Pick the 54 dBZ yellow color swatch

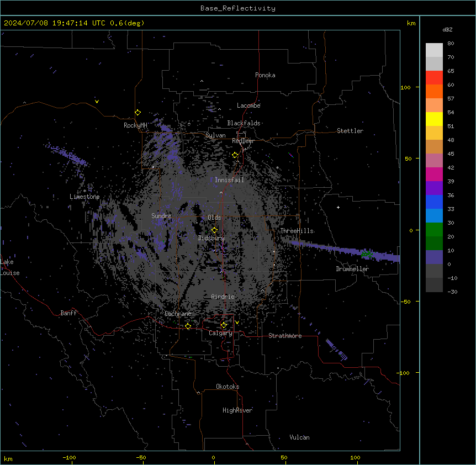click(434, 119)
